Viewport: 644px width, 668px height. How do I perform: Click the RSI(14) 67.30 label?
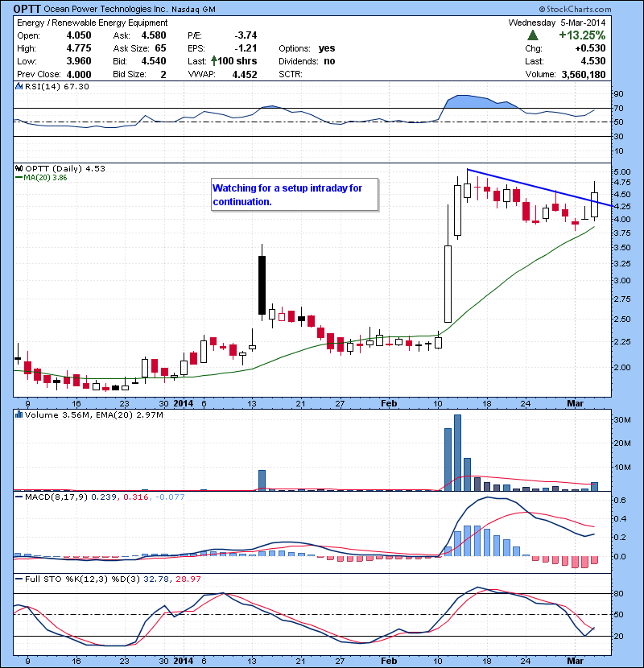pyautogui.click(x=57, y=86)
